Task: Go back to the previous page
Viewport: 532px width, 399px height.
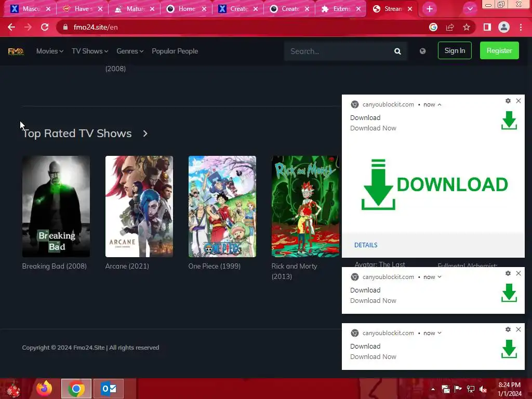Action: (x=11, y=27)
